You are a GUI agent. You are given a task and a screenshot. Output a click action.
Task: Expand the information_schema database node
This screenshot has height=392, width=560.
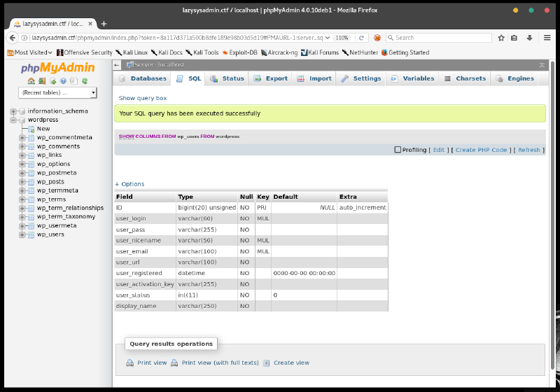coord(13,111)
